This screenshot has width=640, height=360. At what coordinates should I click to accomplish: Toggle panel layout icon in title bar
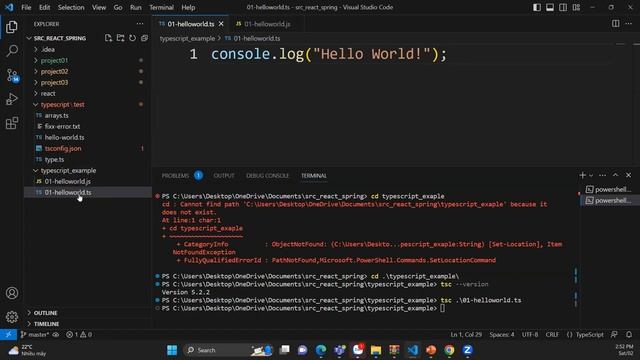click(550, 7)
